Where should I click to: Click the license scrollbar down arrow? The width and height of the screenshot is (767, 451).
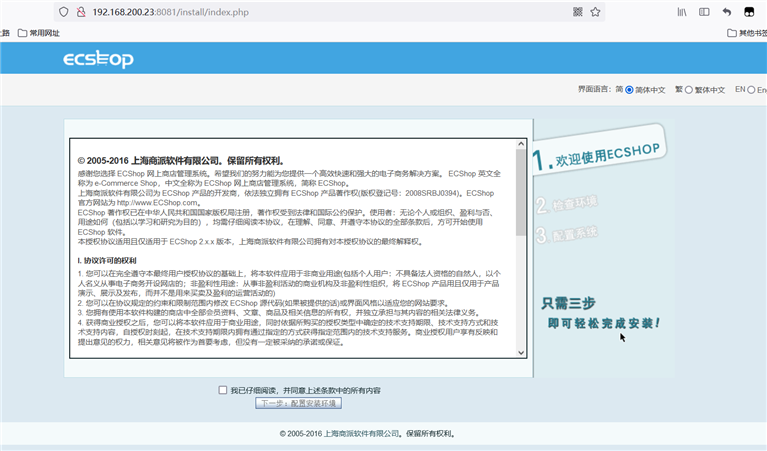point(521,352)
